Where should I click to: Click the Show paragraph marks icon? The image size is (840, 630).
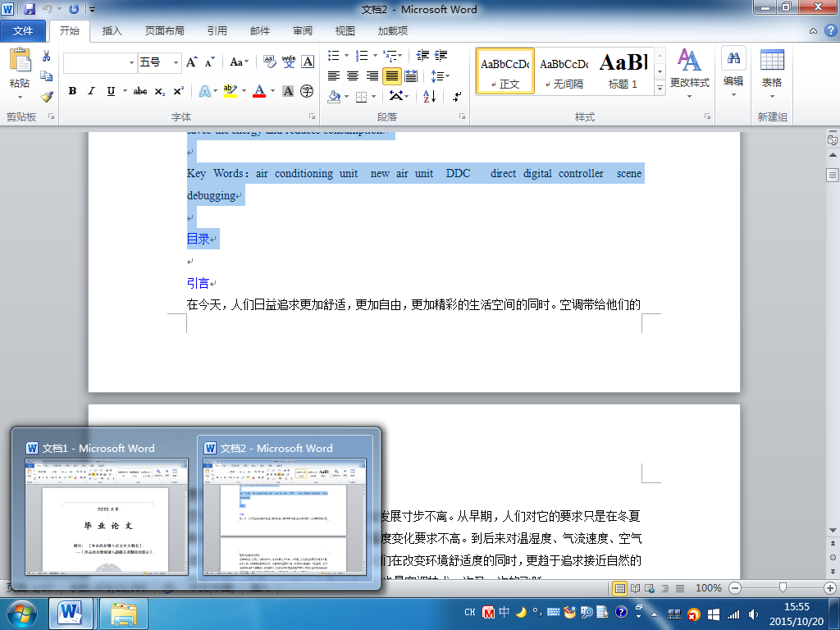coord(457,97)
